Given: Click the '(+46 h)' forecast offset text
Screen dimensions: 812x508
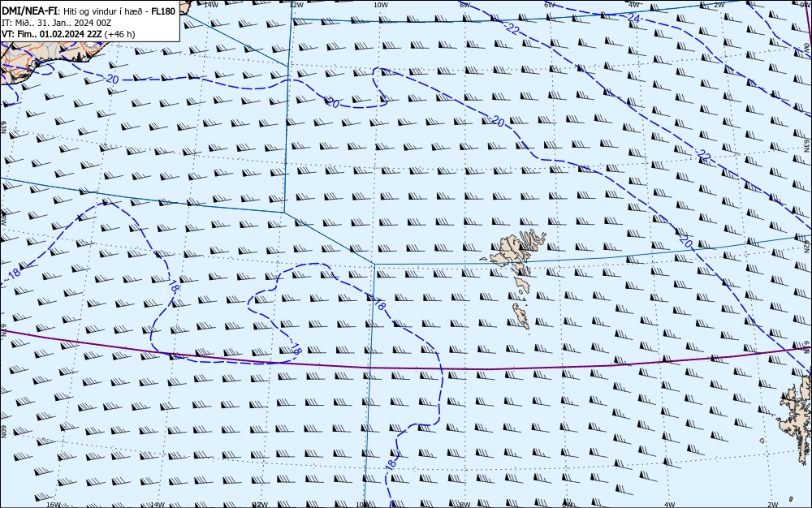Looking at the screenshot, I should click(119, 34).
